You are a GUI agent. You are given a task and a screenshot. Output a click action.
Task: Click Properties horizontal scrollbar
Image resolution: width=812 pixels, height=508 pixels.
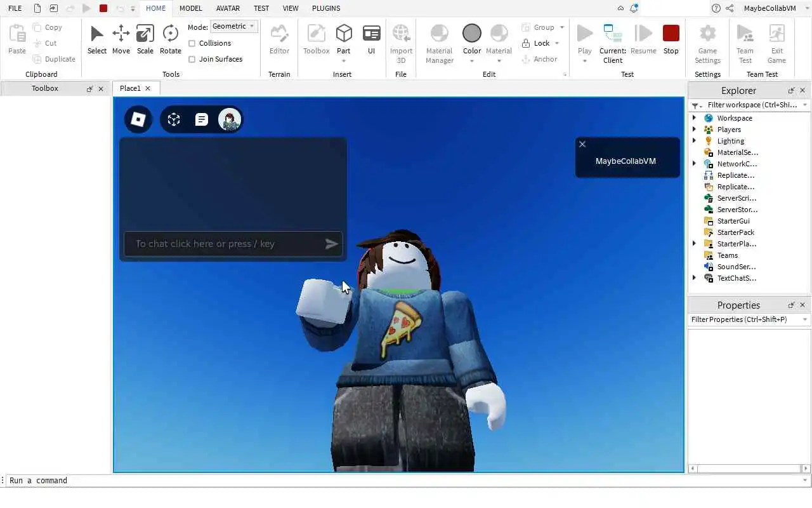(749, 469)
